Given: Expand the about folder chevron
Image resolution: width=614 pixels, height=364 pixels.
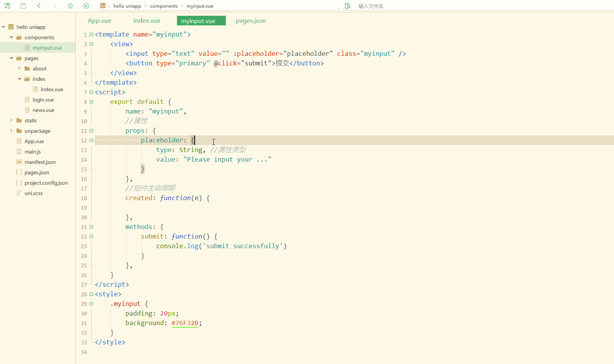Looking at the screenshot, I should pyautogui.click(x=20, y=68).
